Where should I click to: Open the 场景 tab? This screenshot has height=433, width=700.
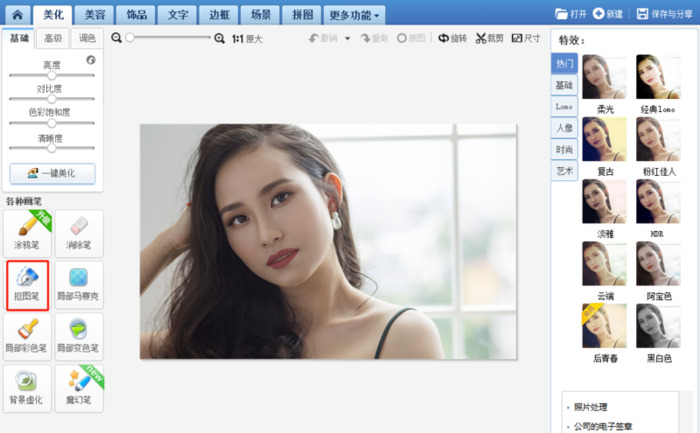pos(261,15)
